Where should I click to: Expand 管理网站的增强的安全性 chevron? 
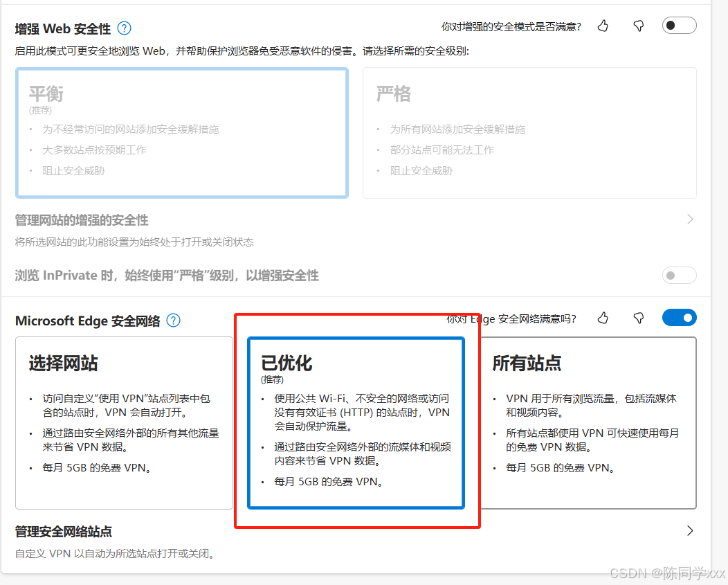point(690,219)
